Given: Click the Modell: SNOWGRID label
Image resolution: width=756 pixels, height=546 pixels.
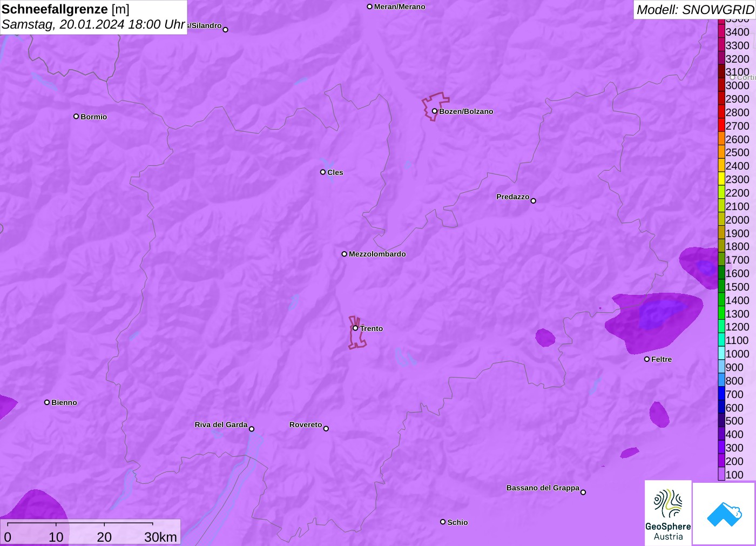Looking at the screenshot, I should pos(695,10).
